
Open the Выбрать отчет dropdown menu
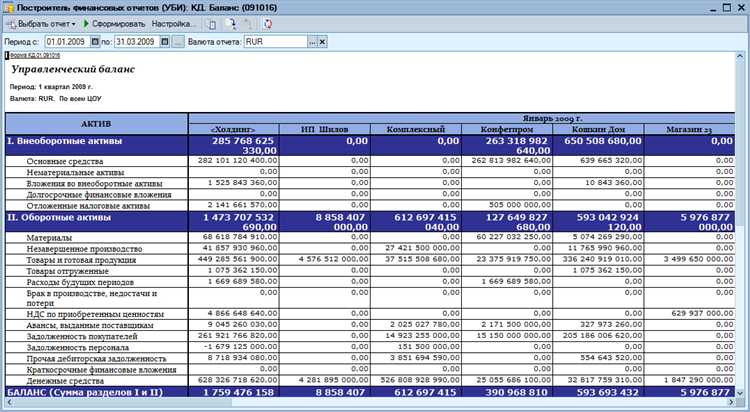pyautogui.click(x=40, y=22)
